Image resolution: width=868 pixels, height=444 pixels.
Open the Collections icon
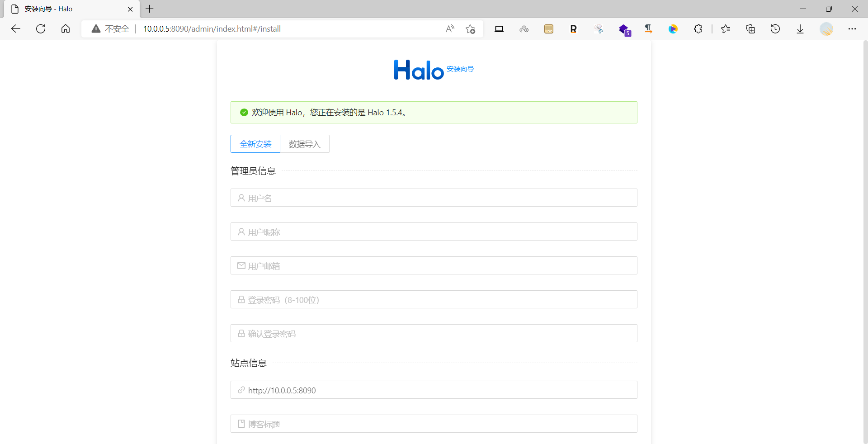(x=750, y=29)
